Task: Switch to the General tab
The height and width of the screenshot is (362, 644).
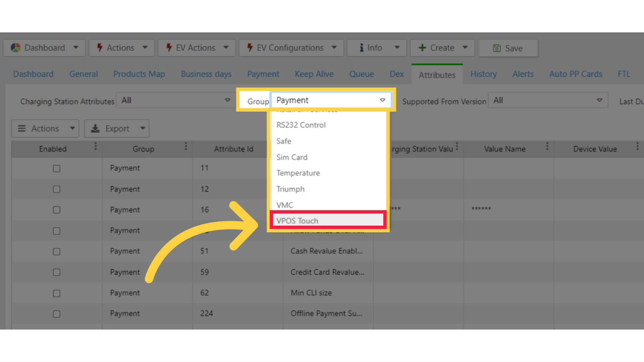Action: [84, 74]
